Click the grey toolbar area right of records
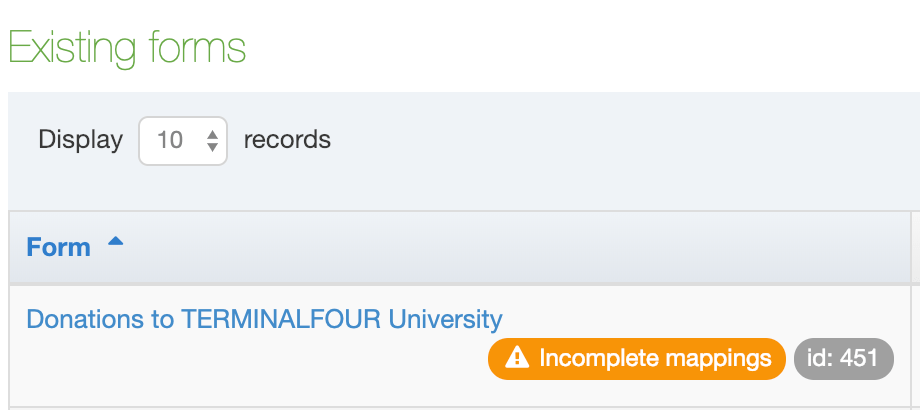This screenshot has width=920, height=410. click(x=600, y=140)
